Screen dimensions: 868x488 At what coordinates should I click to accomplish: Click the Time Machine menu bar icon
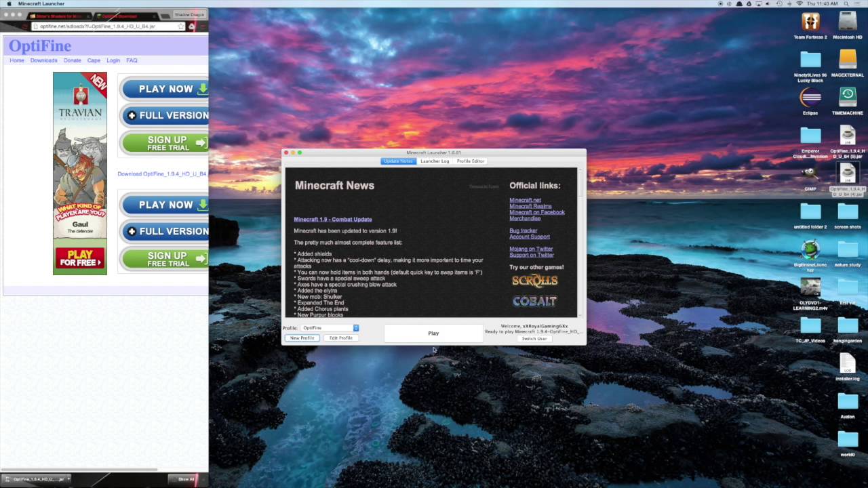[780, 3]
